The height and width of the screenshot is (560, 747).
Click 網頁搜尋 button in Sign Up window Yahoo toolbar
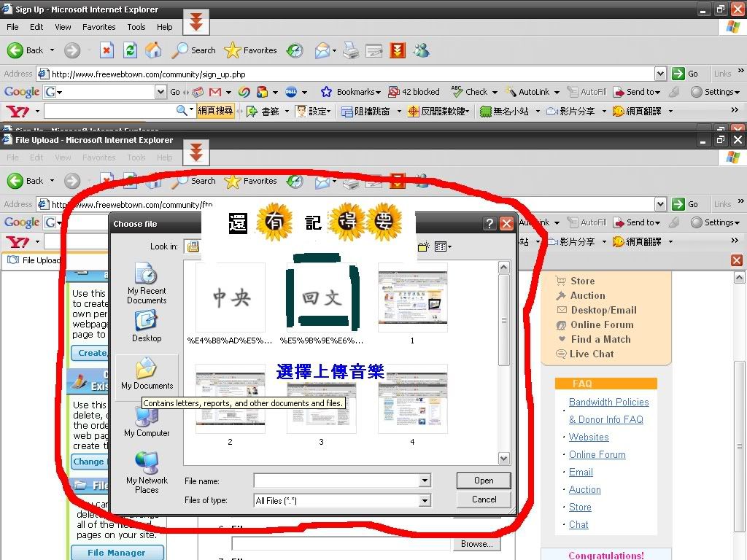coord(215,111)
